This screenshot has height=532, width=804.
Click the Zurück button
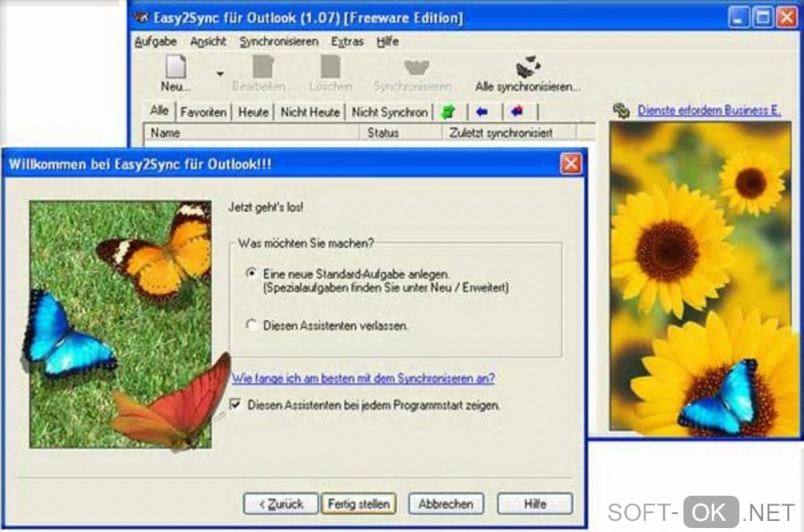281,504
